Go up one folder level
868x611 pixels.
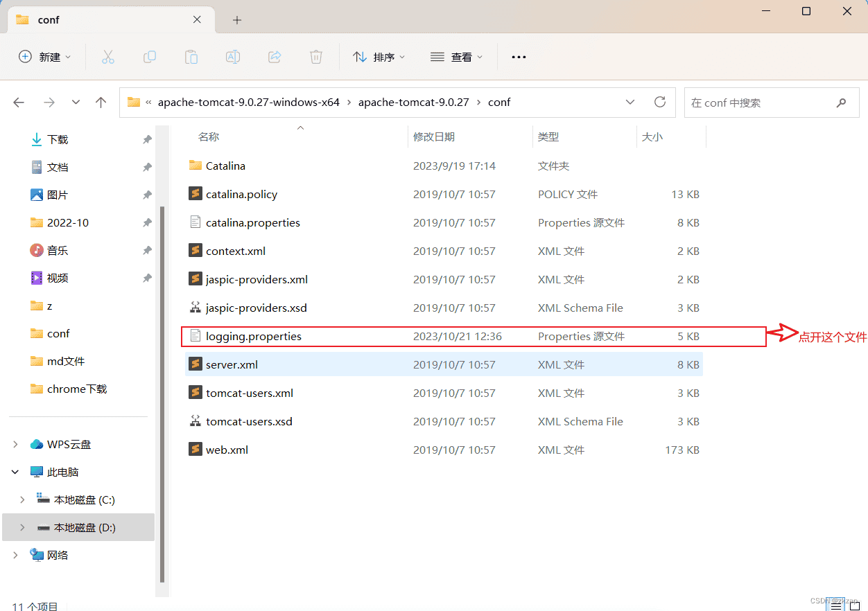tap(101, 103)
